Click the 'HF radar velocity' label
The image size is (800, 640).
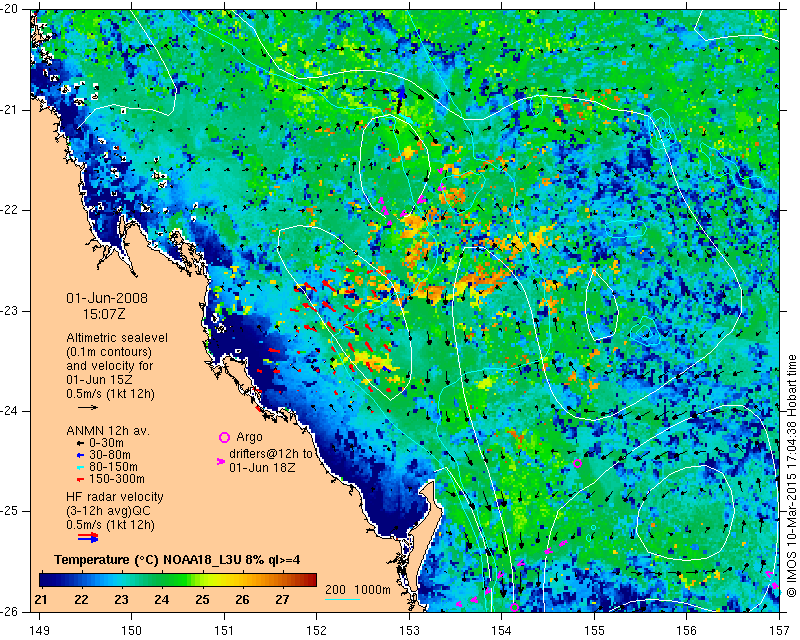[115, 497]
